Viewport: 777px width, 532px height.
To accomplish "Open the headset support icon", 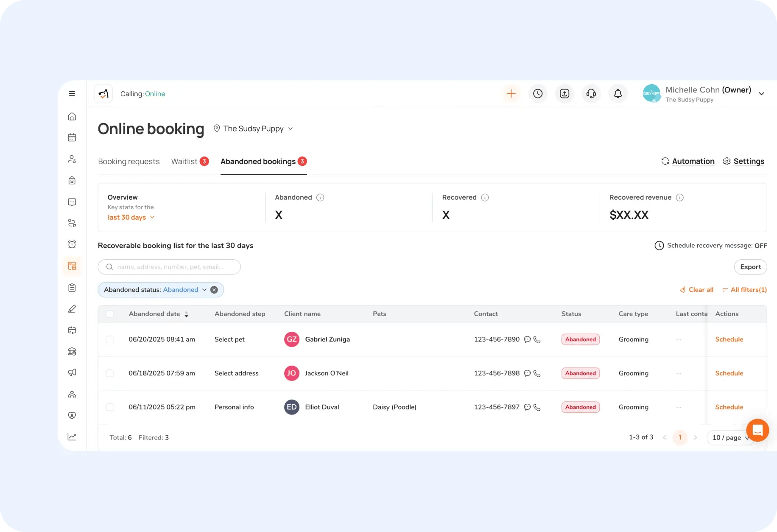I will pyautogui.click(x=591, y=94).
